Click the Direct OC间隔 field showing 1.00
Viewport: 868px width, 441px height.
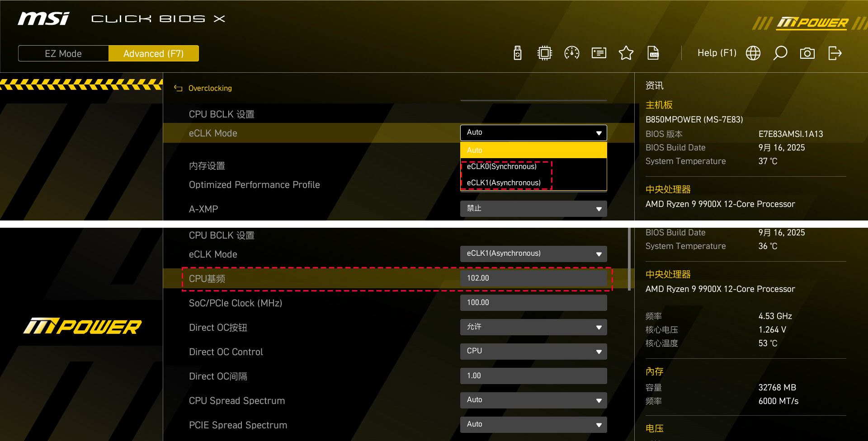pyautogui.click(x=533, y=376)
